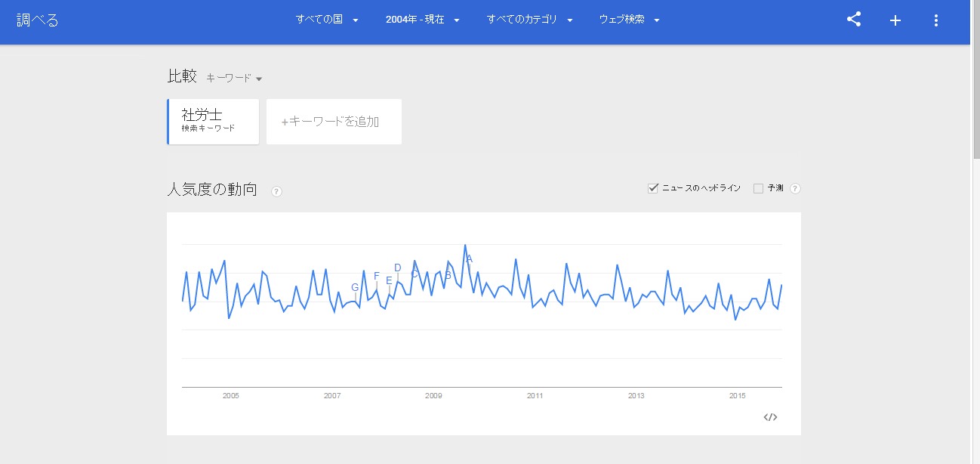Viewport: 980px width, 464px height.
Task: Click the 2005 axis label
Action: (x=230, y=396)
